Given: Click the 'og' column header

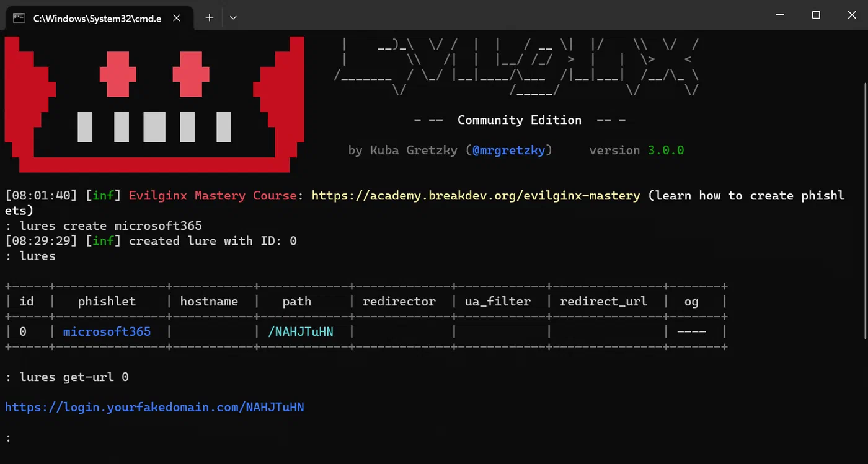Looking at the screenshot, I should [691, 302].
